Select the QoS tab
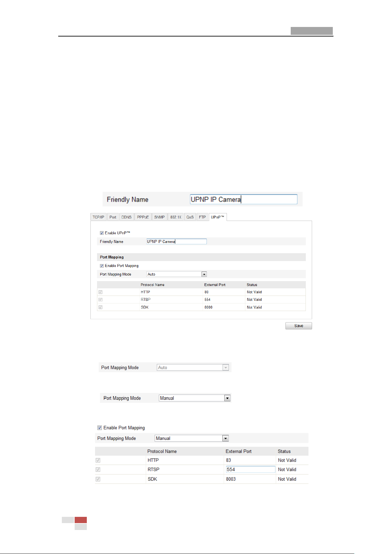Image resolution: width=392 pixels, height=554 pixels. coord(190,217)
